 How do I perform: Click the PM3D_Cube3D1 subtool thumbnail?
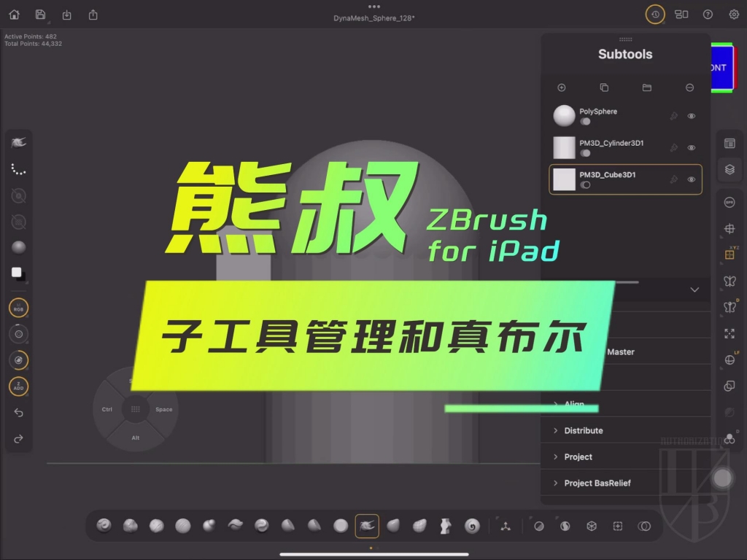[564, 179]
